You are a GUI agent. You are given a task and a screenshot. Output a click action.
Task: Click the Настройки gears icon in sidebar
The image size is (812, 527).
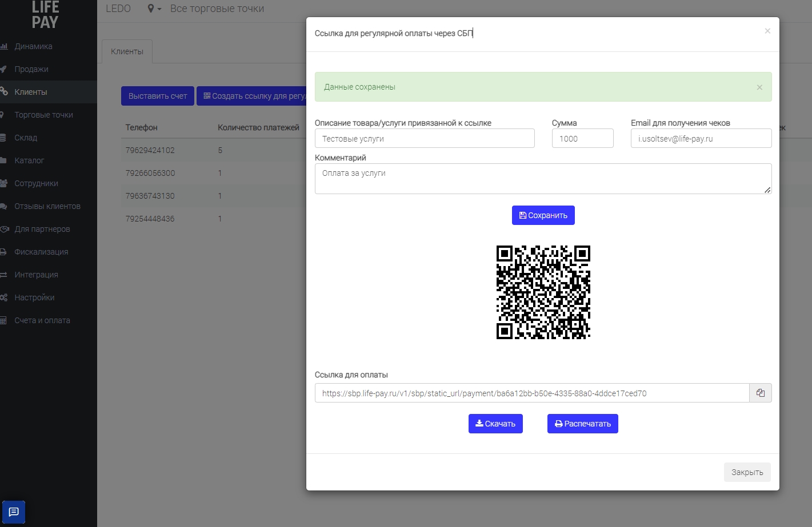coord(3,297)
